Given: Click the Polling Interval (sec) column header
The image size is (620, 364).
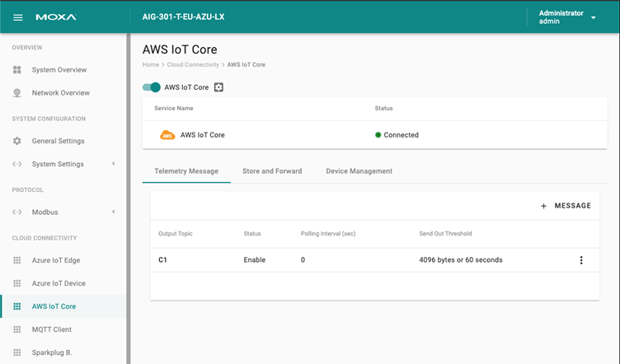Looking at the screenshot, I should [328, 233].
